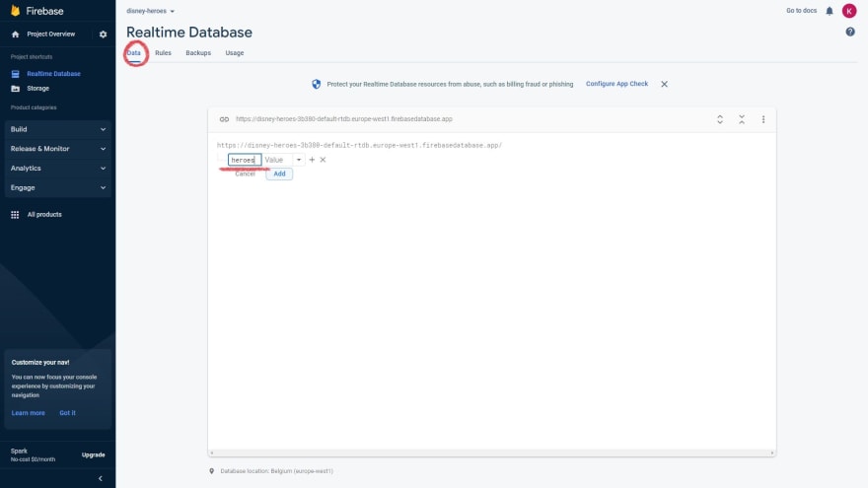The width and height of the screenshot is (868, 488).
Task: Click Spark No-cost plan text
Action: click(x=33, y=454)
